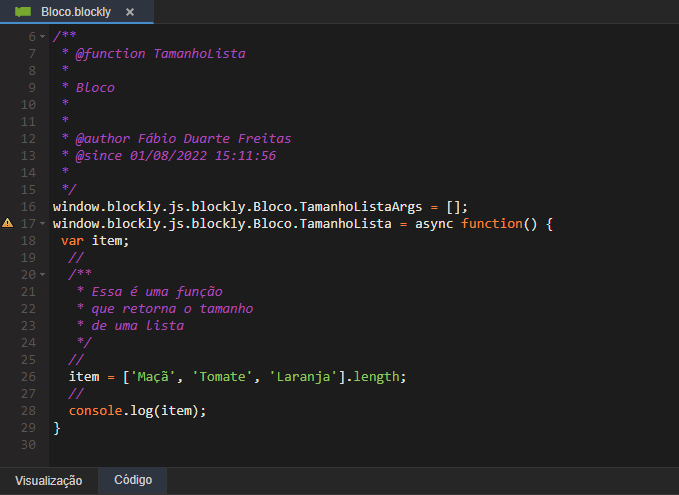Click the warning icon on line 17
This screenshot has height=495, width=679.
pos(8,223)
